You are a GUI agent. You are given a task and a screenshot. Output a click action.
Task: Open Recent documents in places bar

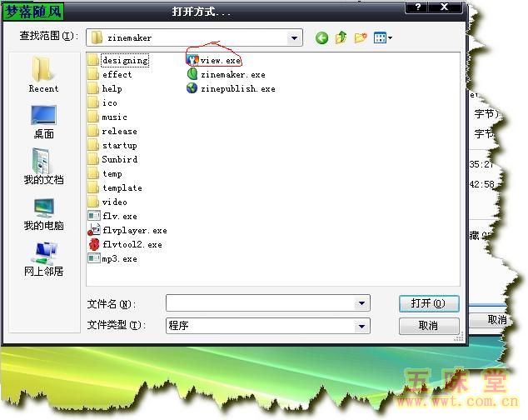click(43, 74)
